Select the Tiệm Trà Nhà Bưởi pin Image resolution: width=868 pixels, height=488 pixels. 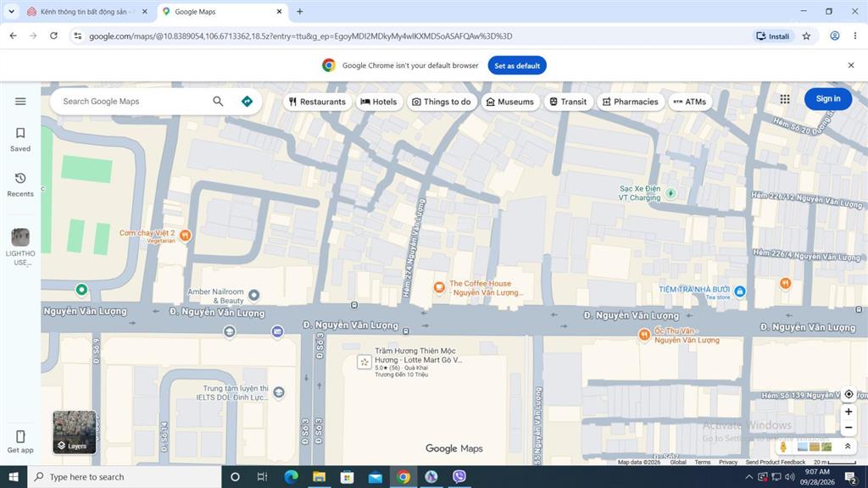739,291
